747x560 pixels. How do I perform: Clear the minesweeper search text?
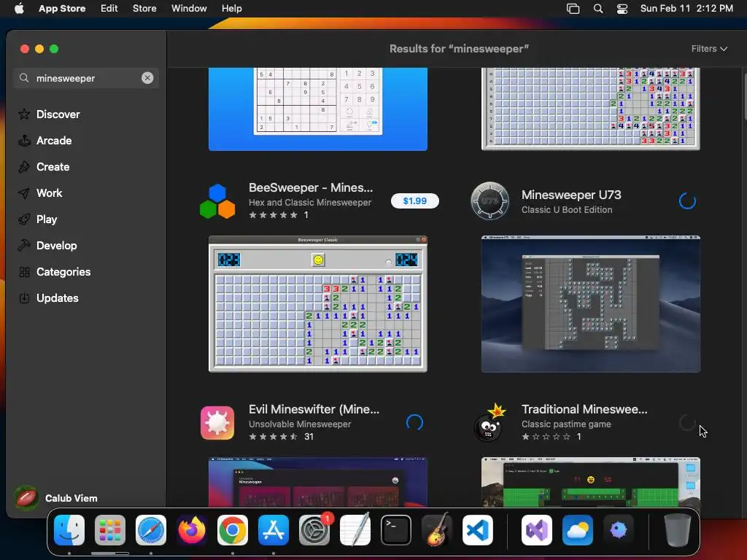147,77
